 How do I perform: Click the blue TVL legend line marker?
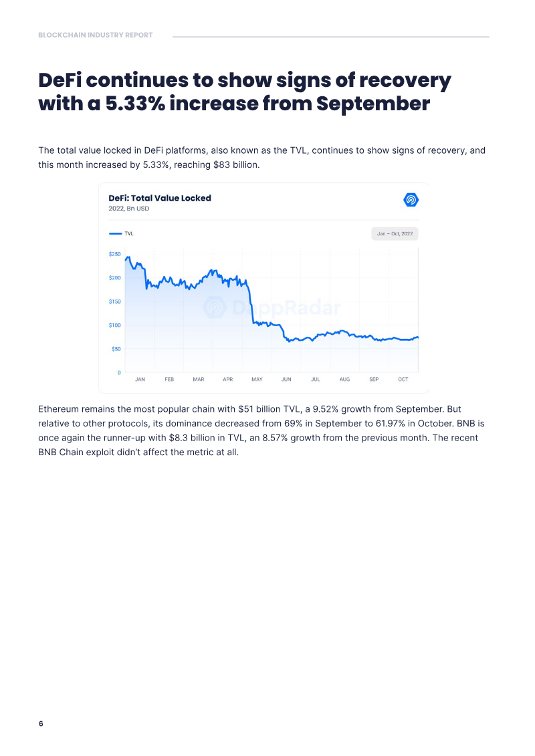[115, 234]
